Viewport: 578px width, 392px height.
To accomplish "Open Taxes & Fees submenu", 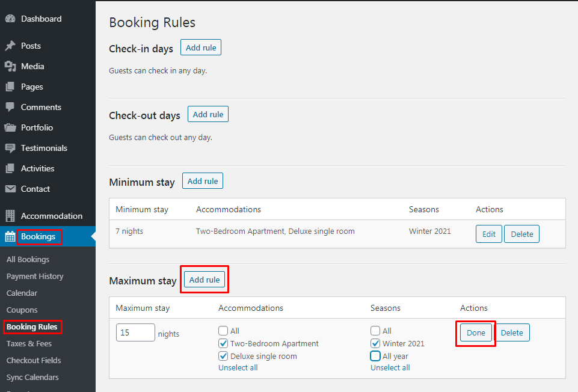I will (x=29, y=344).
